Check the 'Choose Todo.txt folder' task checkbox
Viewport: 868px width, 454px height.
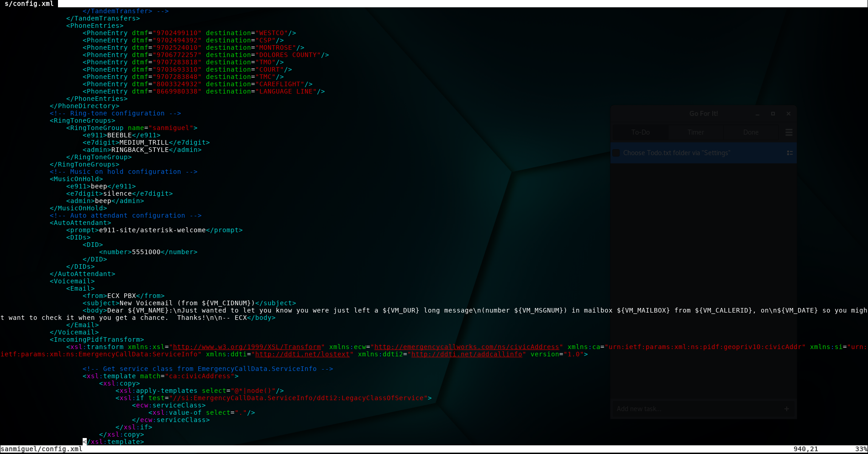tap(616, 153)
